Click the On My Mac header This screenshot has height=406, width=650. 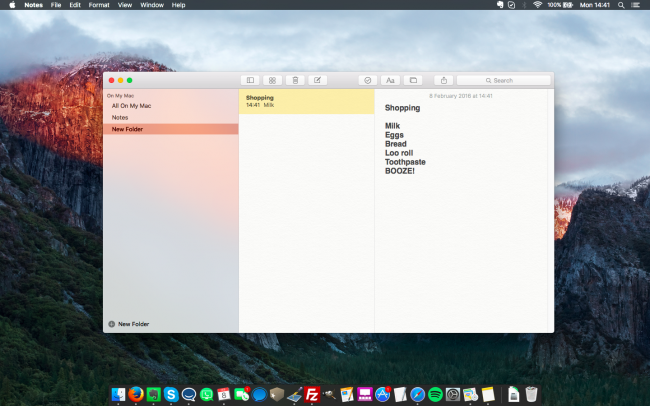[x=120, y=96]
